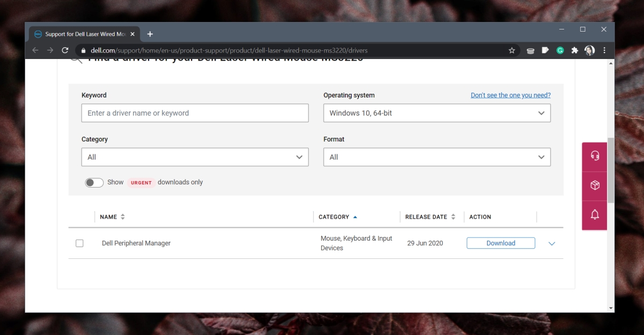Download Dell Peripheral Manager
Image resolution: width=644 pixels, height=335 pixels.
point(501,243)
